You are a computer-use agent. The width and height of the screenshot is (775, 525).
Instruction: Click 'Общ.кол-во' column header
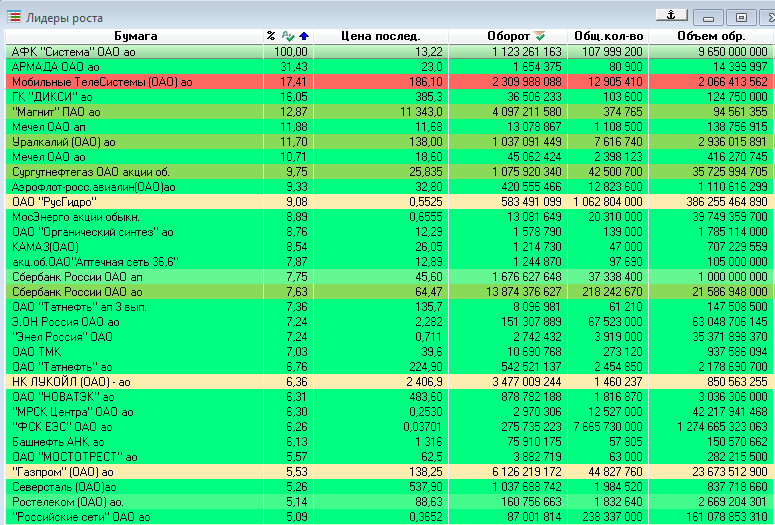(607, 36)
